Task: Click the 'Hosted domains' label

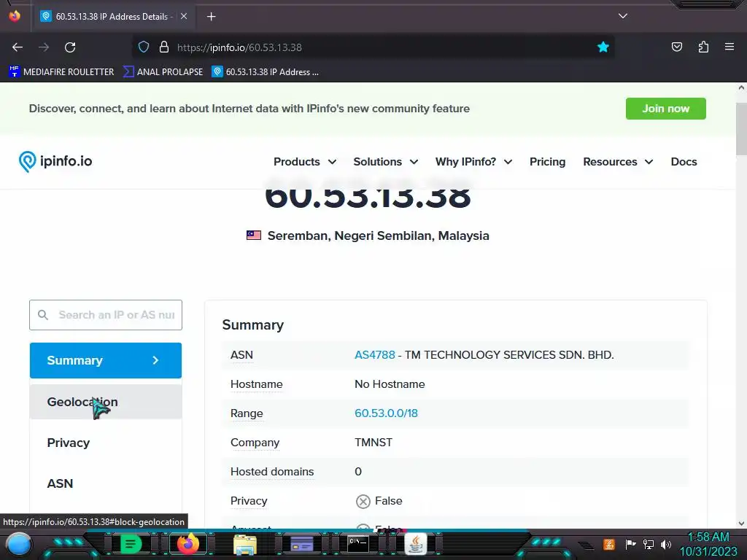Action: click(x=272, y=472)
